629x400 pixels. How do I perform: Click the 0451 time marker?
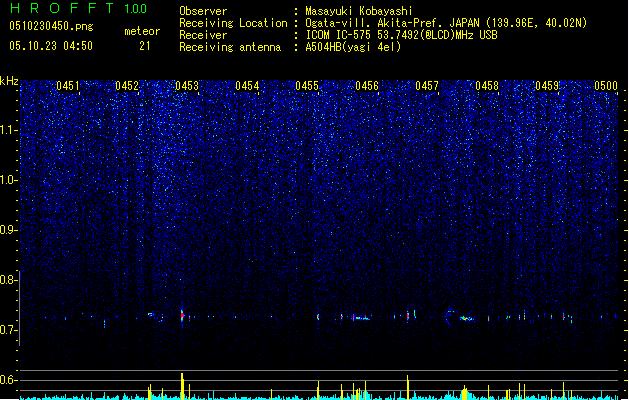click(68, 86)
